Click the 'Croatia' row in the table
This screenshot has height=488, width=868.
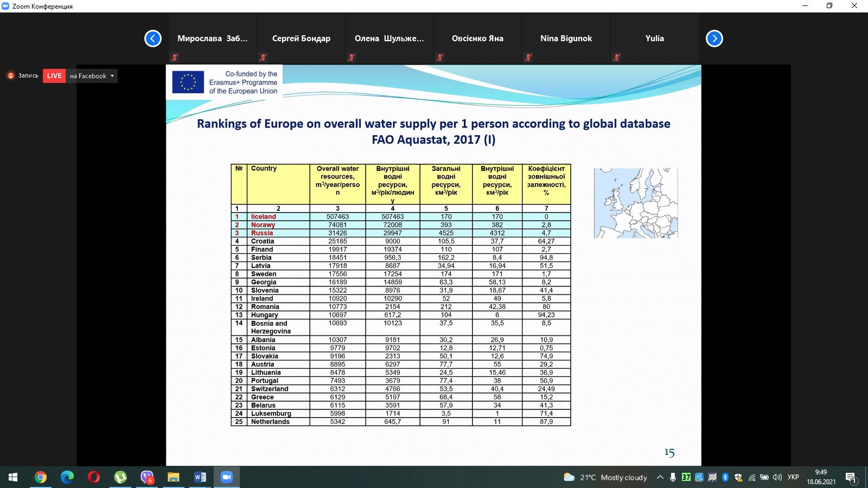(401, 241)
